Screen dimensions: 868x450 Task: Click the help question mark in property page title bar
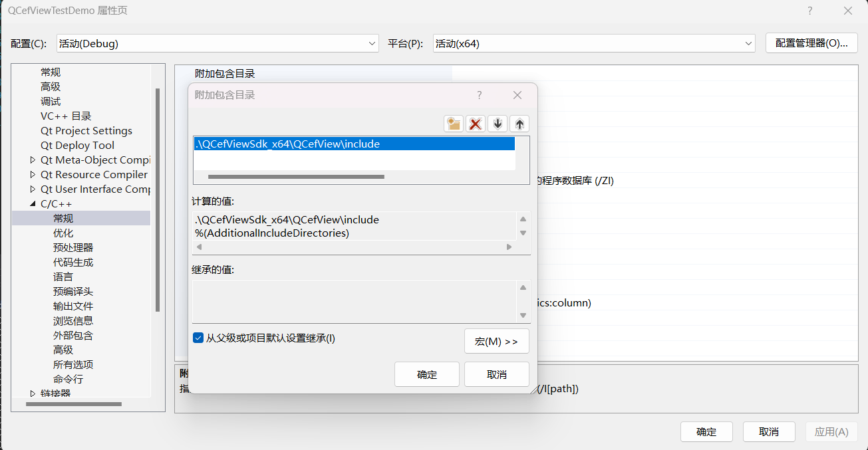810,11
